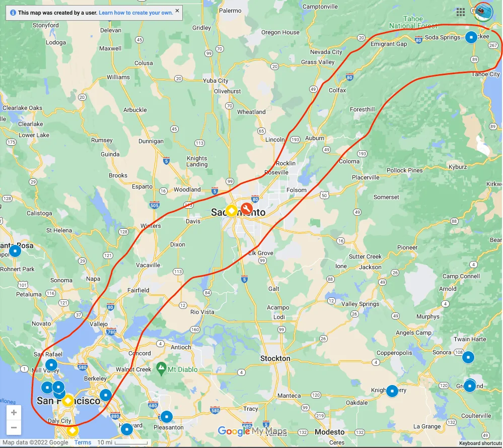Viewport: 503px width, 448px height.
Task: Select the red wrench marker in Sacramento
Action: [246, 209]
